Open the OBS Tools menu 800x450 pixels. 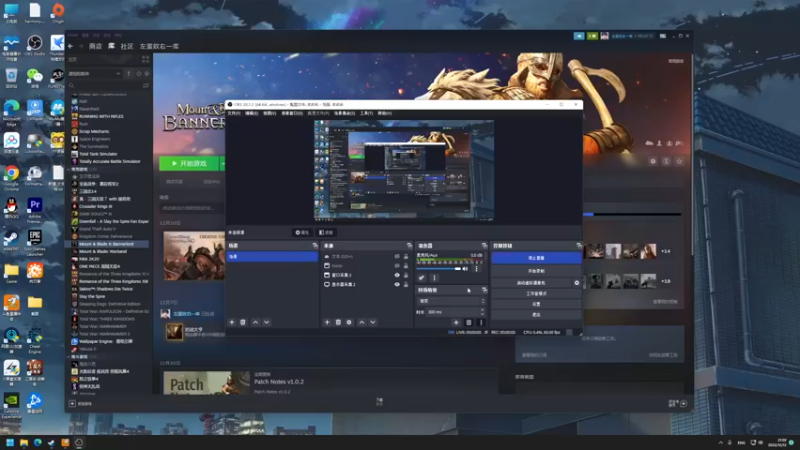[366, 113]
